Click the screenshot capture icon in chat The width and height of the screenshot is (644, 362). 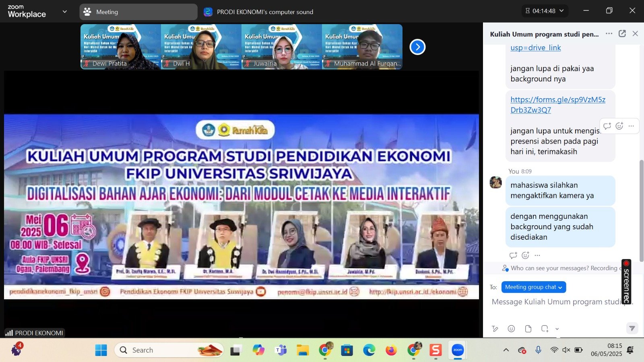pyautogui.click(x=545, y=329)
